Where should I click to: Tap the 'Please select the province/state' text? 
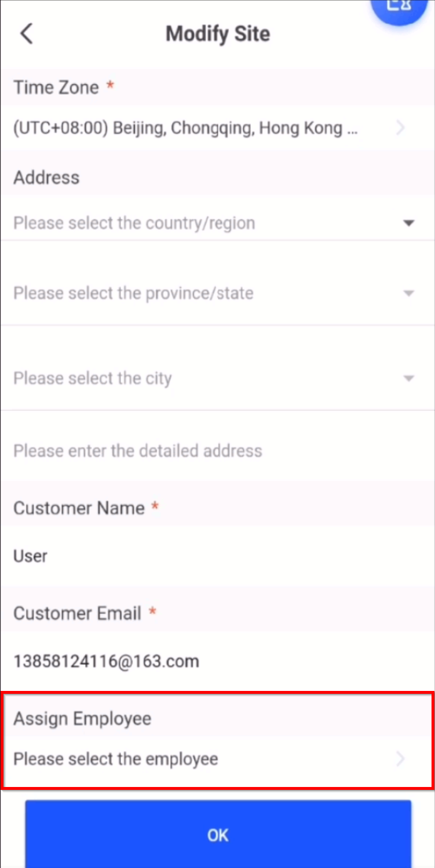tap(133, 293)
